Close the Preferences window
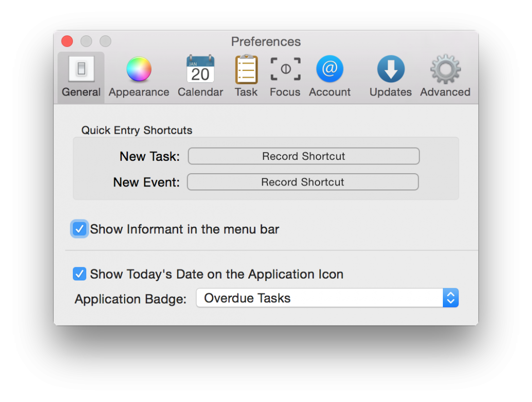 (67, 41)
